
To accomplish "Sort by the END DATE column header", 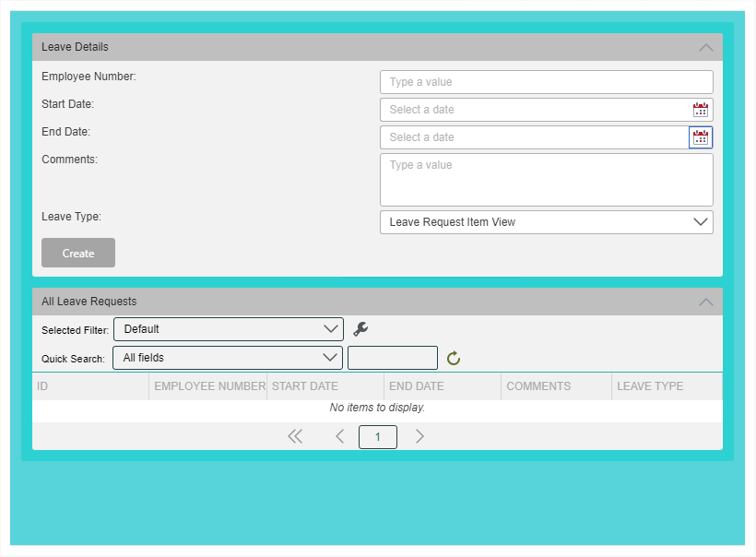I will pyautogui.click(x=443, y=386).
